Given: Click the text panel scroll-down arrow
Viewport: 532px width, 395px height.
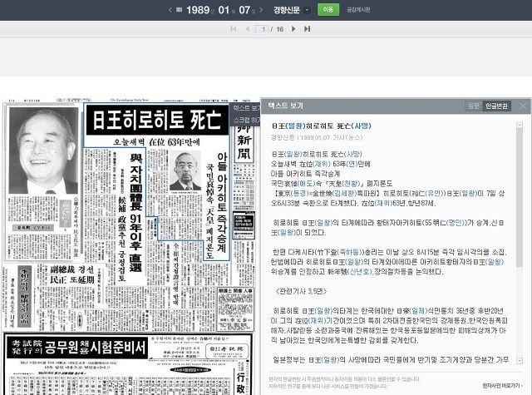Looking at the screenshot, I should 520,360.
